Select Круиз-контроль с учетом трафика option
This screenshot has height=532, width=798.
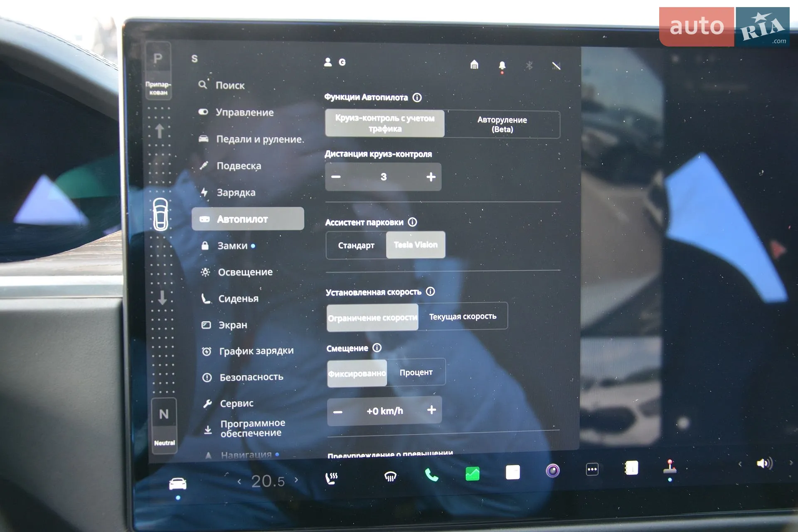(x=385, y=123)
